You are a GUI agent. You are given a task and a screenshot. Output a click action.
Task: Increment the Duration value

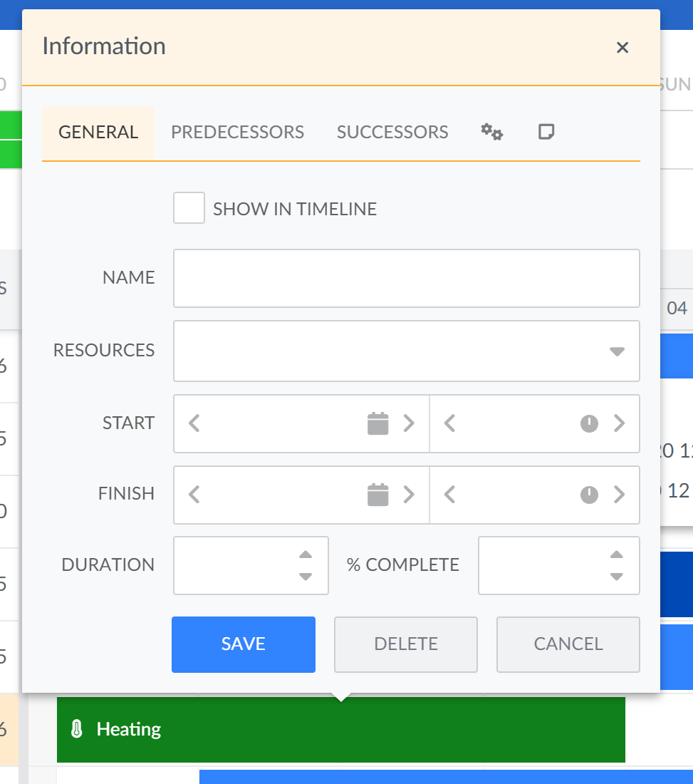[306, 555]
